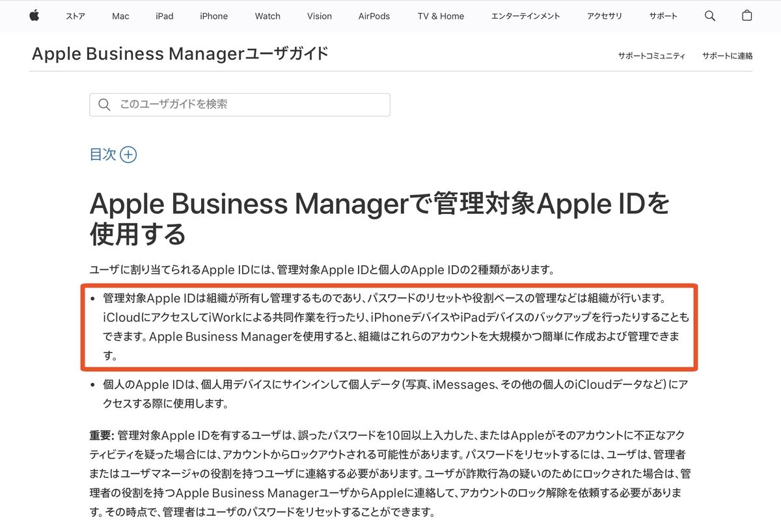This screenshot has width=781, height=532.
Task: Click the heading Apple Business Managerで管理対象Apple IDを使用する
Action: tap(379, 219)
